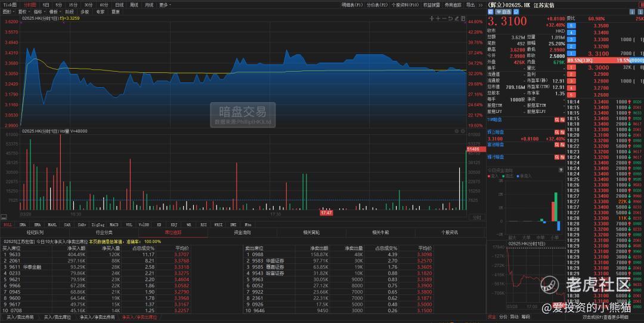Click the 平均价 header of the buy-side table
644x323 pixels.
182,248
